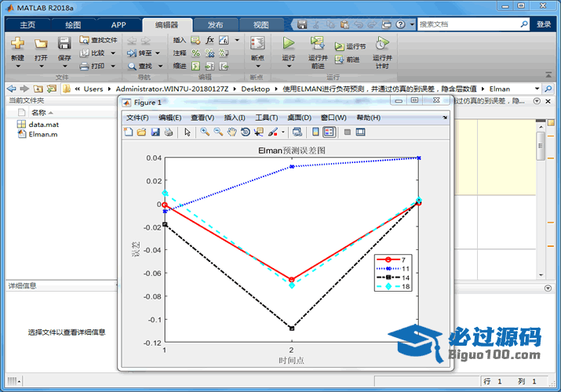This screenshot has width=561, height=392.
Task: Click the Login (登录) link
Action: [544, 24]
